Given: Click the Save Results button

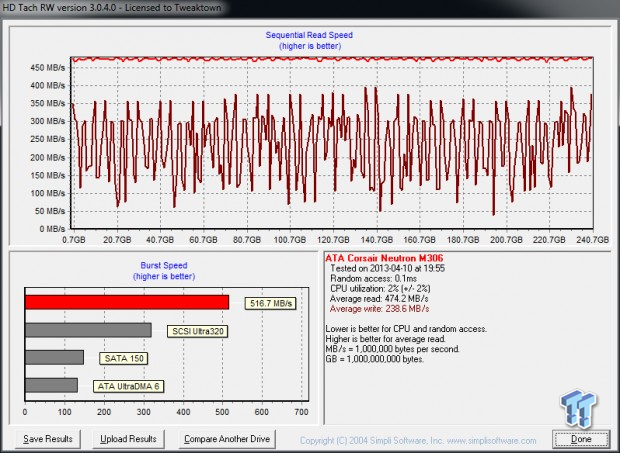Looking at the screenshot, I should (48, 439).
